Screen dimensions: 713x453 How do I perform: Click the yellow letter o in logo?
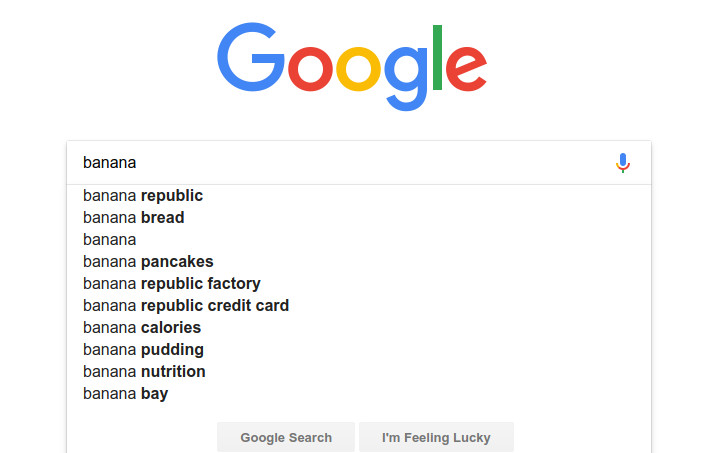point(358,69)
